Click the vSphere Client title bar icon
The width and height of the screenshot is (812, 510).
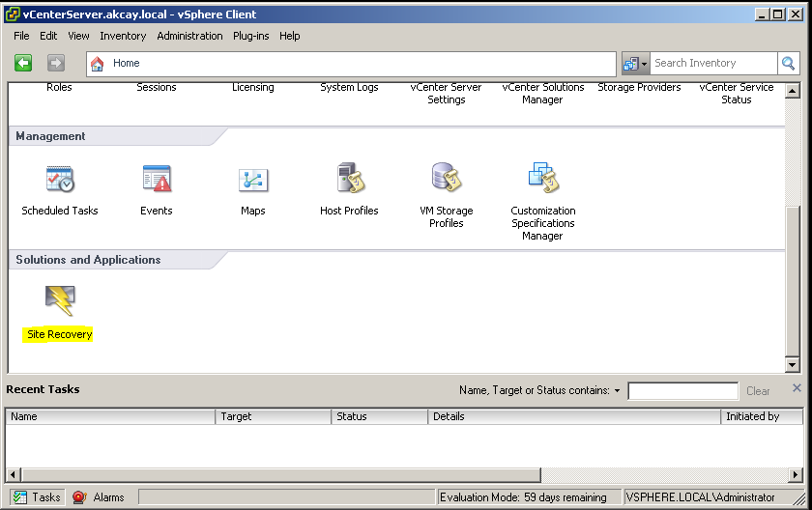click(x=13, y=14)
